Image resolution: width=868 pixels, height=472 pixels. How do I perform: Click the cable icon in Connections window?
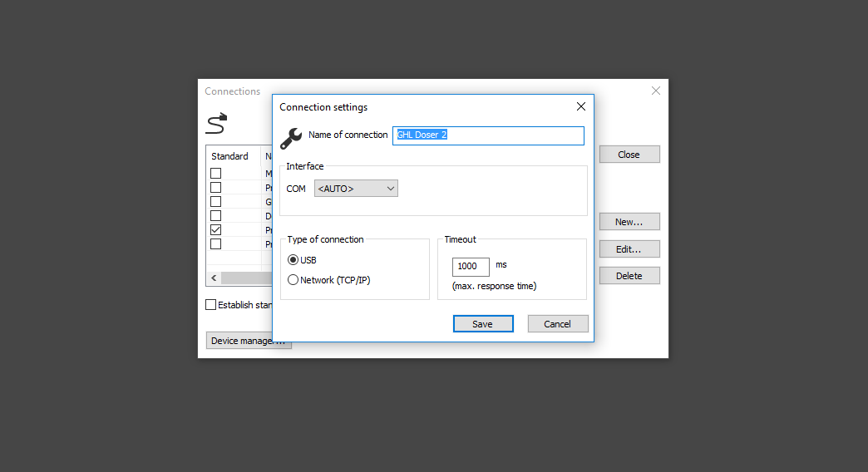pos(216,123)
